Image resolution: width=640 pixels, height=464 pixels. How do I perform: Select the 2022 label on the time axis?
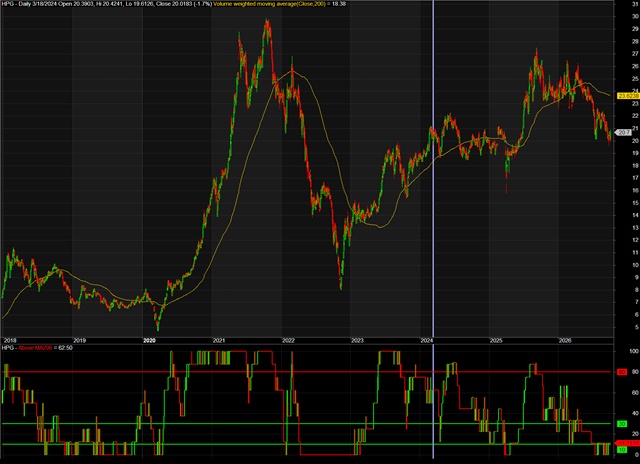pyautogui.click(x=288, y=340)
